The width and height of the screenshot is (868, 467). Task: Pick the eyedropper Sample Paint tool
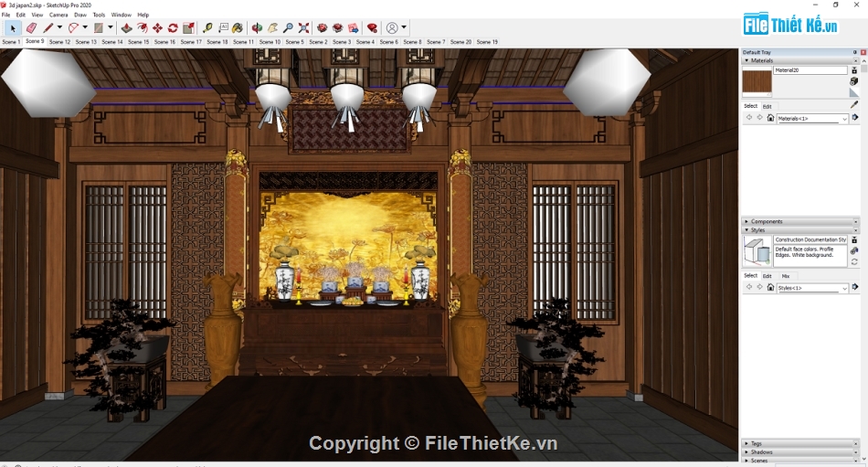[854, 104]
